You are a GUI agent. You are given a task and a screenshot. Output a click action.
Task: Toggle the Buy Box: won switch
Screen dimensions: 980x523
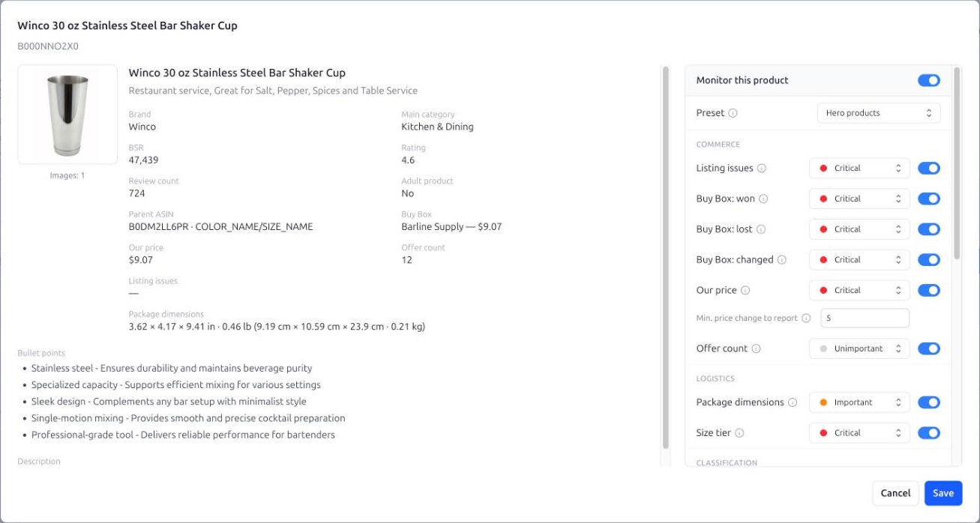coord(929,199)
